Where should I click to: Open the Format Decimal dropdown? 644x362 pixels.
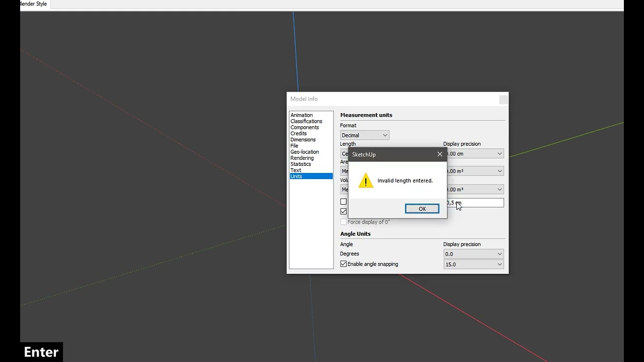tap(364, 135)
